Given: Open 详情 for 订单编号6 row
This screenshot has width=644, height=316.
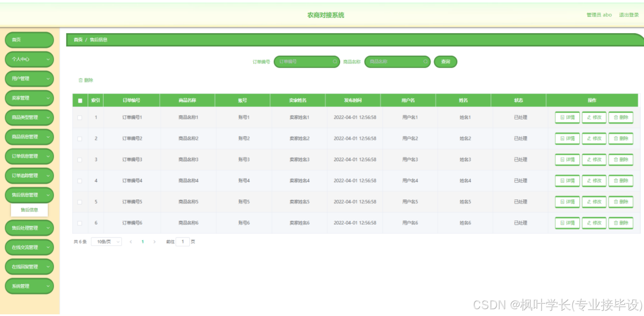Looking at the screenshot, I should (567, 223).
